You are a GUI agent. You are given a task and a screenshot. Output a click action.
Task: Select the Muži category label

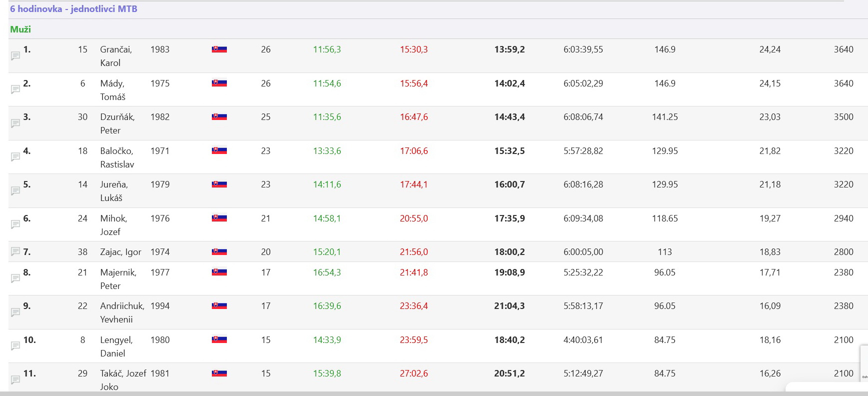[20, 29]
